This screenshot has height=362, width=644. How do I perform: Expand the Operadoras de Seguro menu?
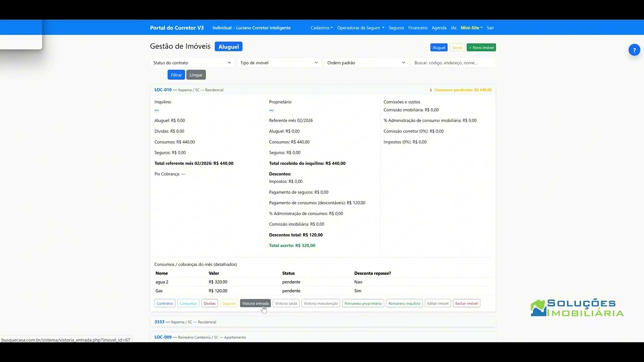[361, 28]
